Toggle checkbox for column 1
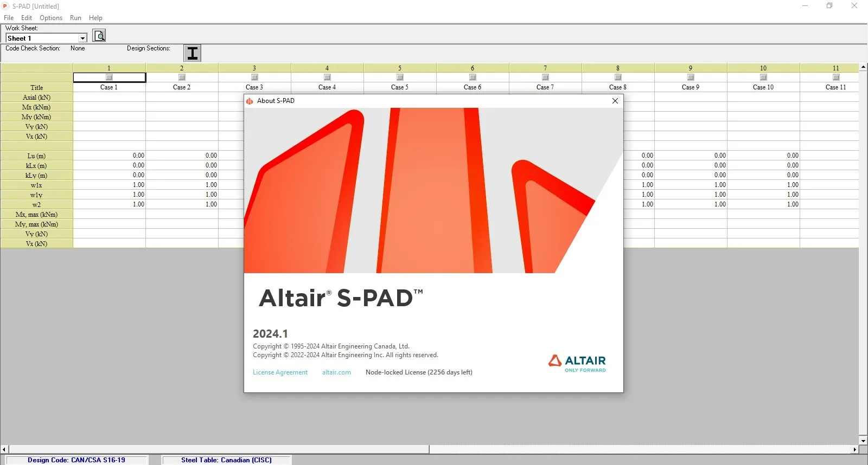This screenshot has height=465, width=868. click(109, 77)
